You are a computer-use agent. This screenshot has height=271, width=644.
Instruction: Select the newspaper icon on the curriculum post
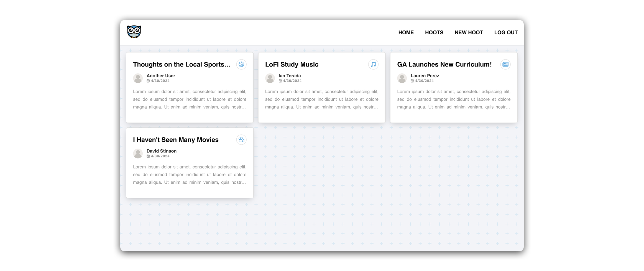pos(505,64)
